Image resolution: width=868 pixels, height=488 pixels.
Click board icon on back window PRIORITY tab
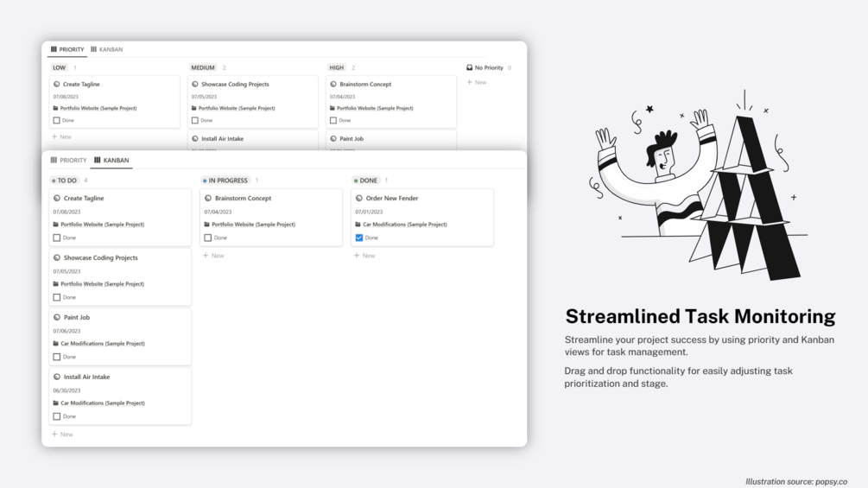click(x=54, y=49)
